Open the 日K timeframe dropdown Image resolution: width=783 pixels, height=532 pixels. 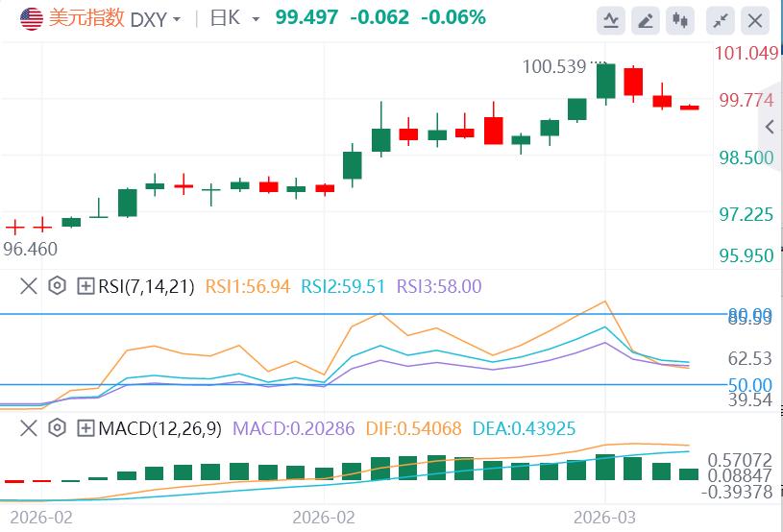pyautogui.click(x=234, y=19)
